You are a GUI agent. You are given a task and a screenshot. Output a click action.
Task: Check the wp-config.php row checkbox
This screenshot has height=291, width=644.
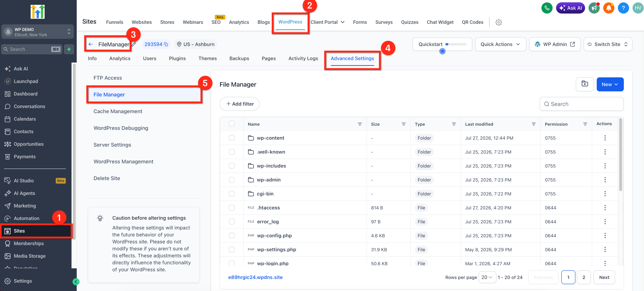[x=232, y=236]
